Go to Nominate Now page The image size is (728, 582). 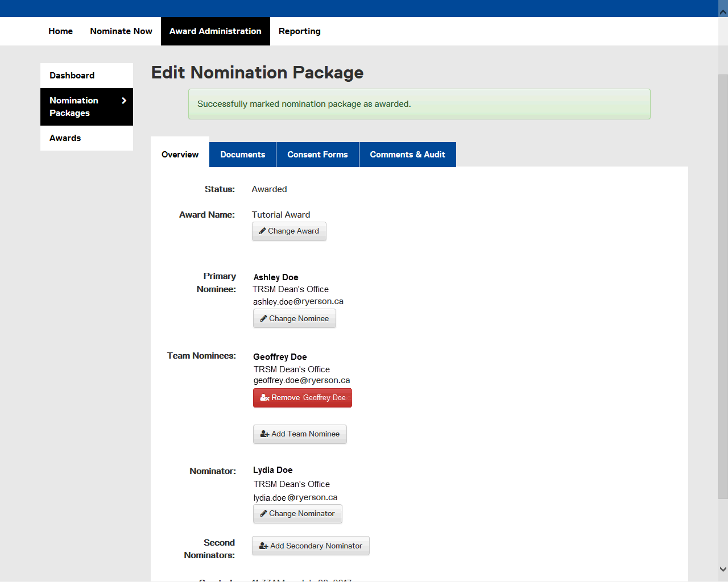click(x=121, y=31)
